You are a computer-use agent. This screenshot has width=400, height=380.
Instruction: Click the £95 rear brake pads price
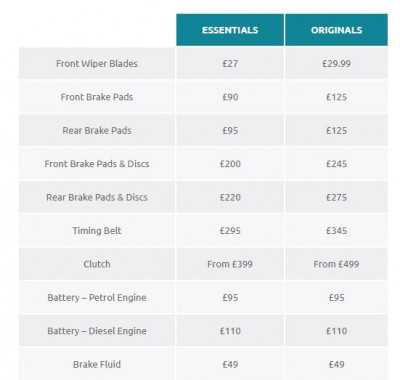pyautogui.click(x=230, y=130)
